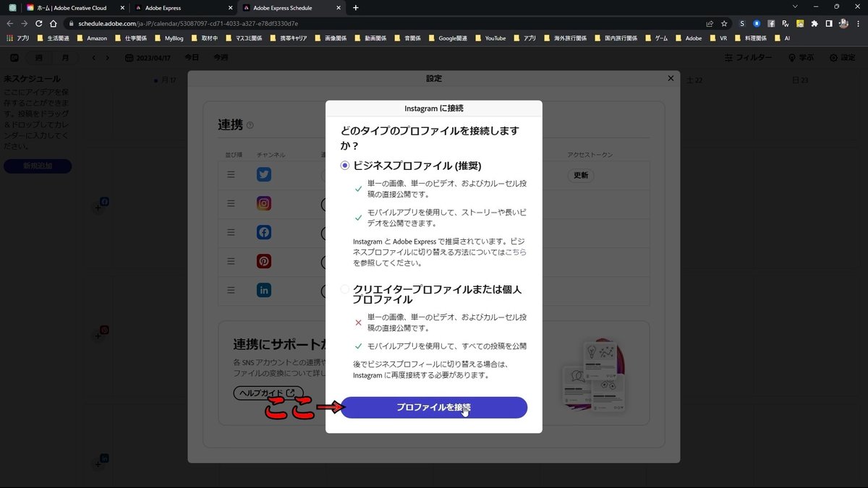The height and width of the screenshot is (488, 868).
Task: Click the help info icon beside 連携 heading
Action: point(250,125)
